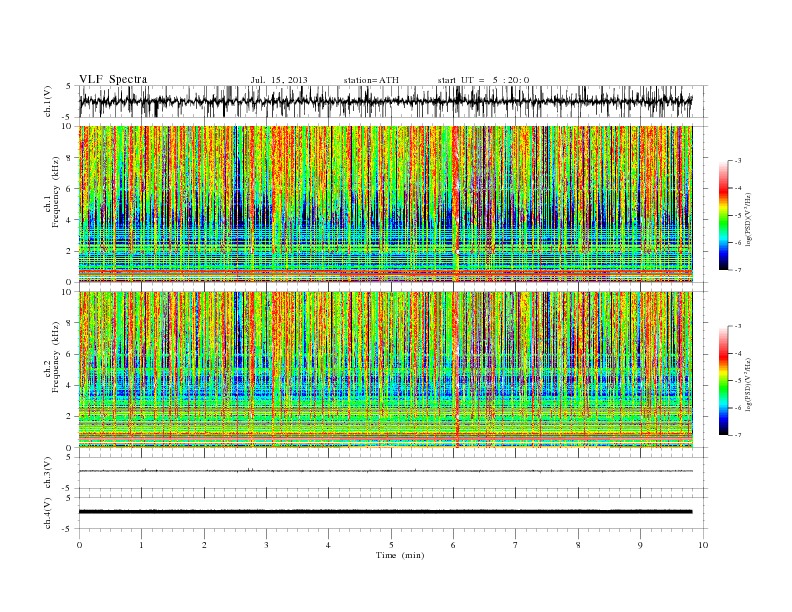Click the "Time (min)" x-axis label
The width and height of the screenshot is (792, 612).
tap(400, 555)
